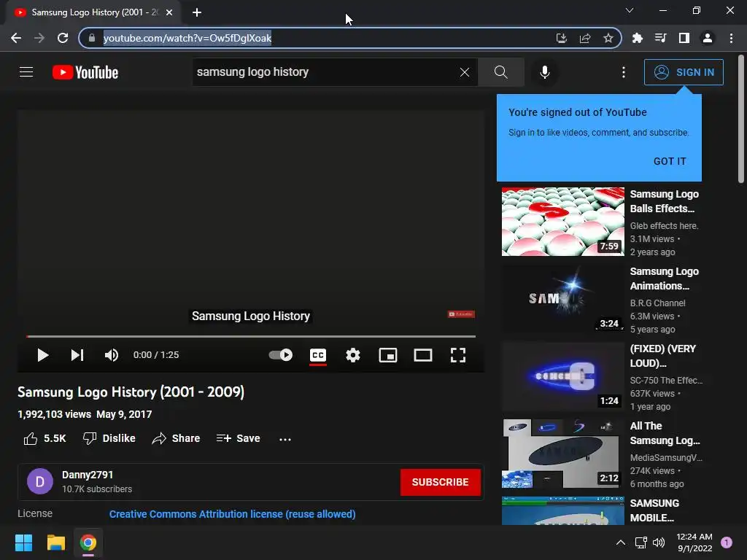Open the media control icon
This screenshot has width=747, height=560.
pyautogui.click(x=661, y=38)
